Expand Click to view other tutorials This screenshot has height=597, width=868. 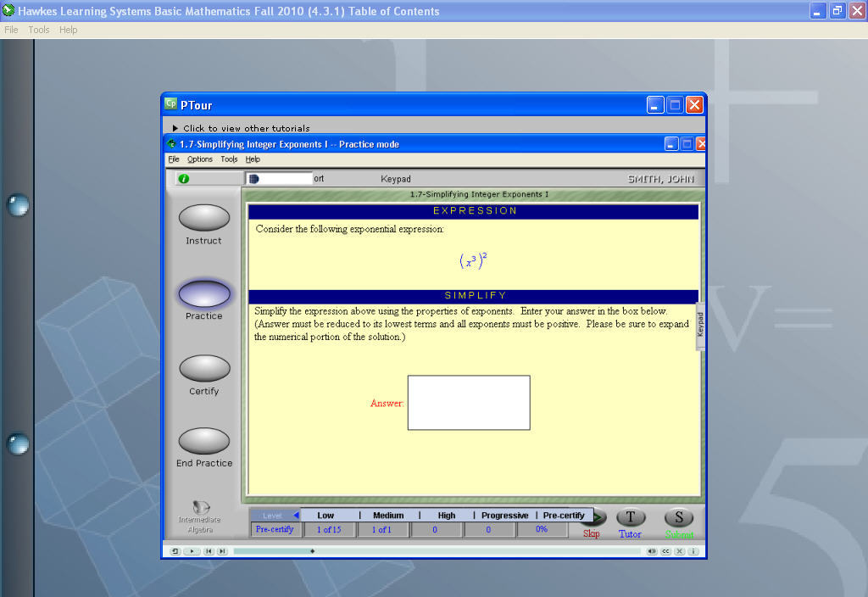pos(241,128)
